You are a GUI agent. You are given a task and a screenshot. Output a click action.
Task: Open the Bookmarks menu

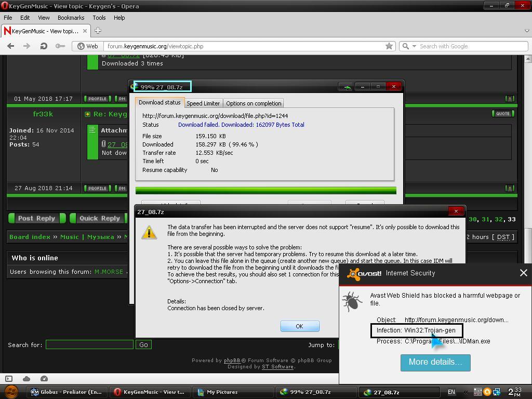tap(71, 18)
